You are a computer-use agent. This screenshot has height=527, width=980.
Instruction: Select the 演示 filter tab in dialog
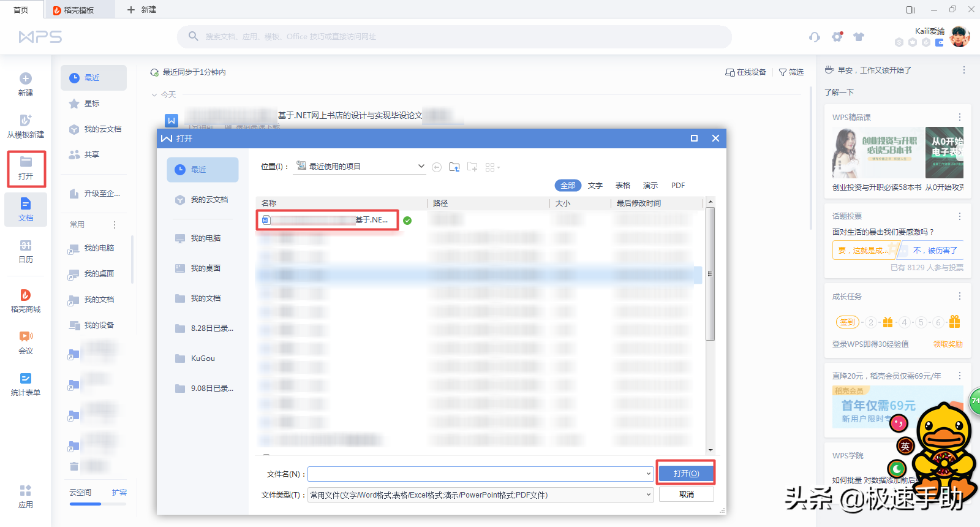tap(650, 186)
